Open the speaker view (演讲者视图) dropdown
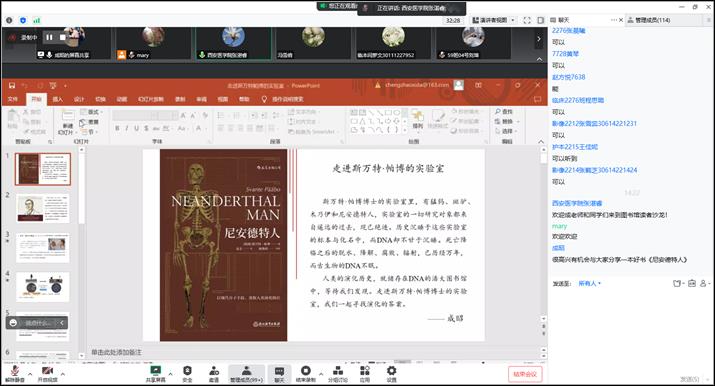This screenshot has height=386, width=715. coord(494,20)
